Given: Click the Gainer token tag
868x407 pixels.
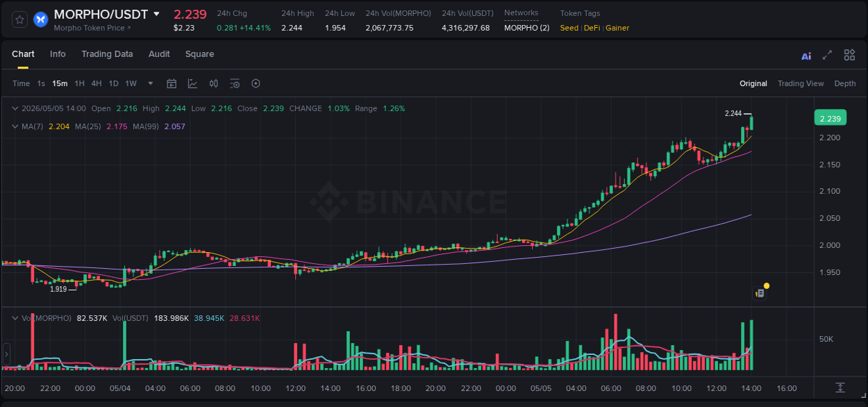Looking at the screenshot, I should 617,28.
